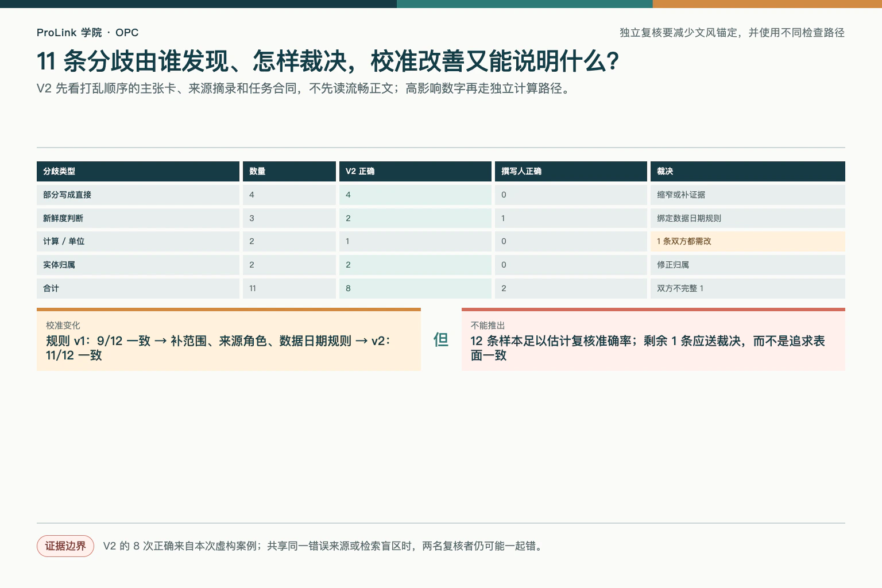Click the 不能推出 card label
This screenshot has width=882, height=588.
tap(488, 326)
